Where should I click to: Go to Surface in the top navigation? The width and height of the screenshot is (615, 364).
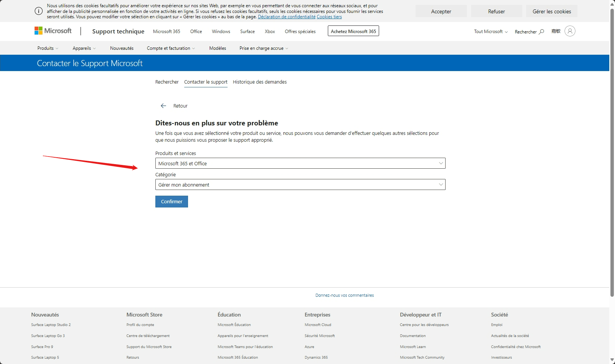pos(247,32)
